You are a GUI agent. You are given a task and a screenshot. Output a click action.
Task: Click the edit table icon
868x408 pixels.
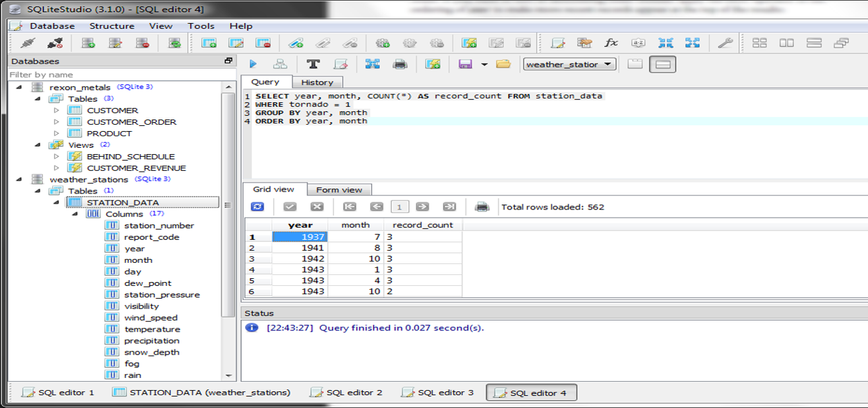pos(236,43)
